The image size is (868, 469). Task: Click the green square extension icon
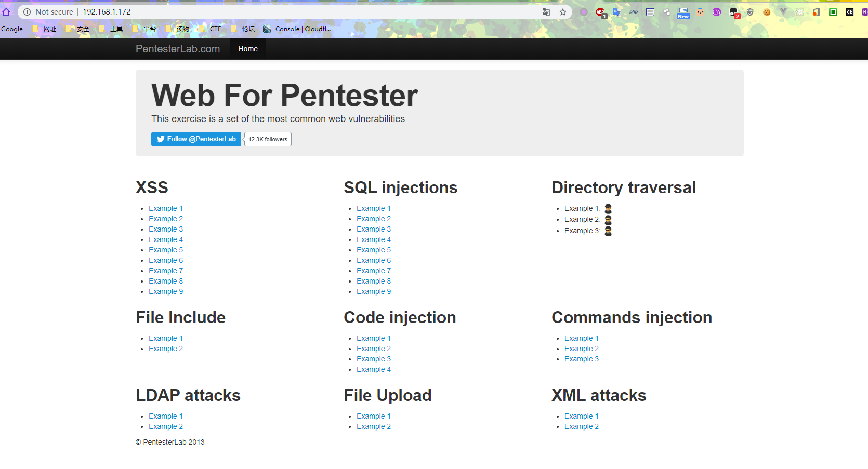pos(833,12)
